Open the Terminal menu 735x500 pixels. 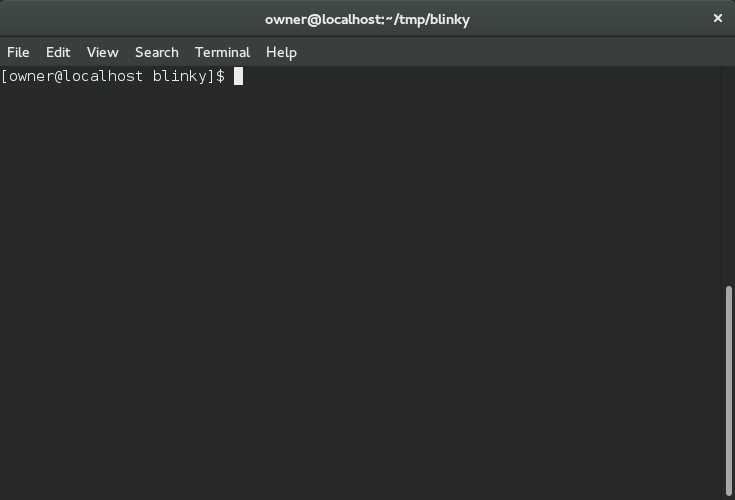tap(222, 52)
